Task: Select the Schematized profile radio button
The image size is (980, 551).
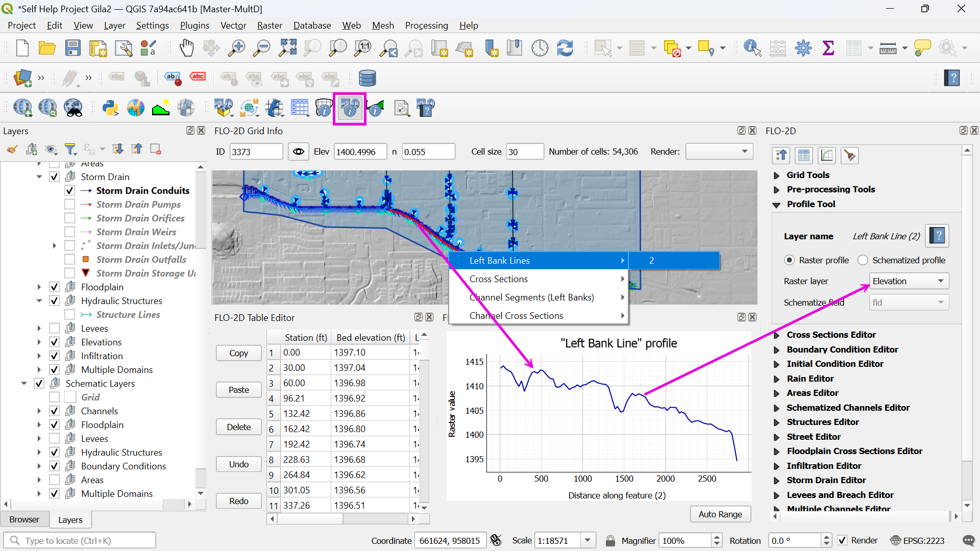Action: (863, 260)
